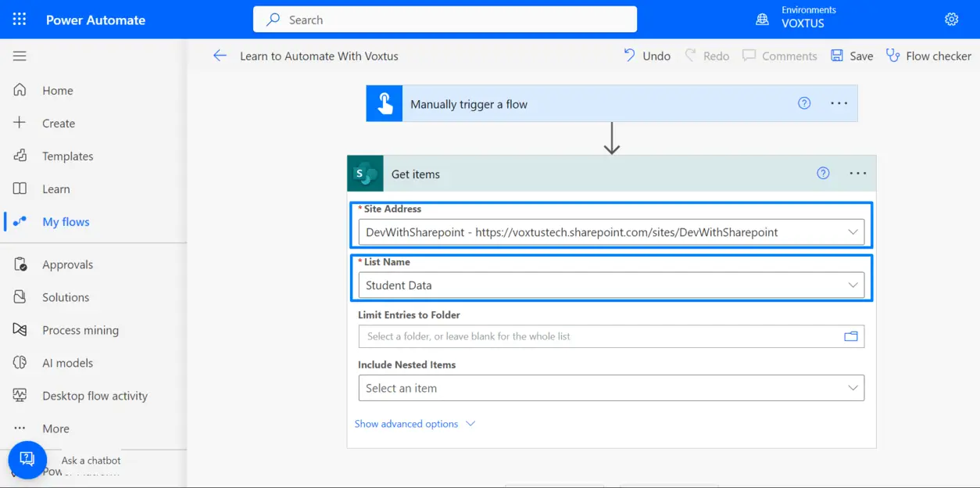Open the Templates section
The image size is (980, 488).
pyautogui.click(x=69, y=156)
